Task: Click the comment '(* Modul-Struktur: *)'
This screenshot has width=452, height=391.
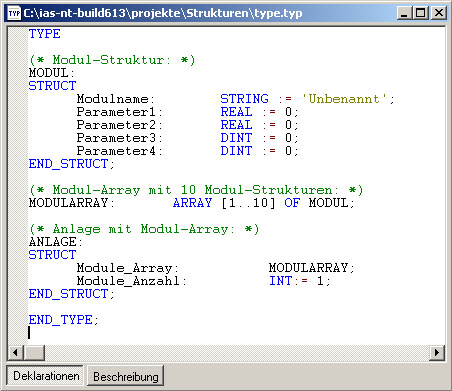Action: [x=112, y=60]
